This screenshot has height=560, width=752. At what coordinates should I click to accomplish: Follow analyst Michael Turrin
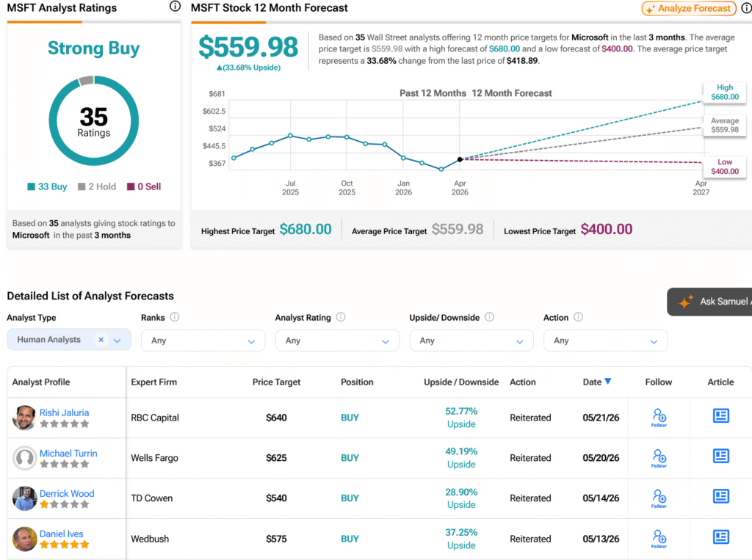click(x=659, y=459)
